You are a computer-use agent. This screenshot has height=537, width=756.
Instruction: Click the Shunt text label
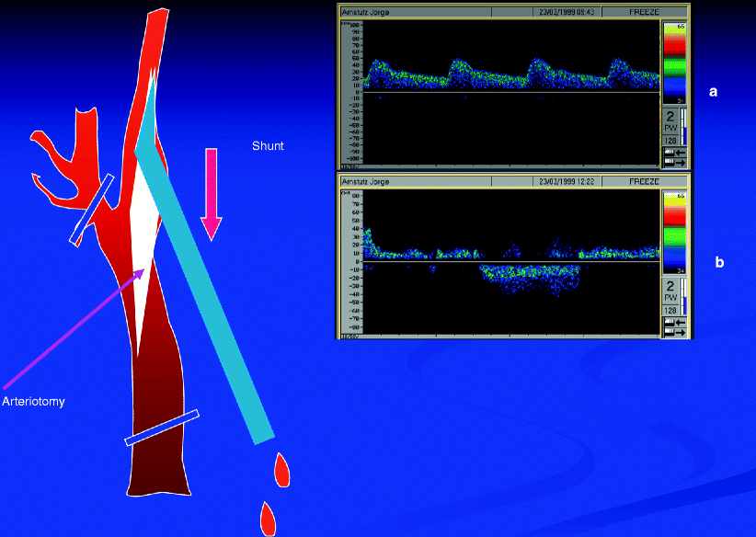[268, 145]
